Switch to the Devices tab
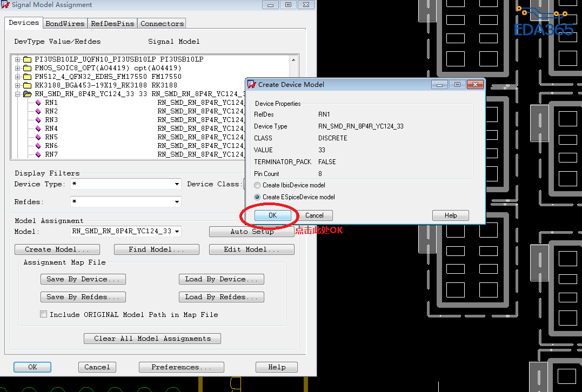The height and width of the screenshot is (392, 582). tap(24, 23)
